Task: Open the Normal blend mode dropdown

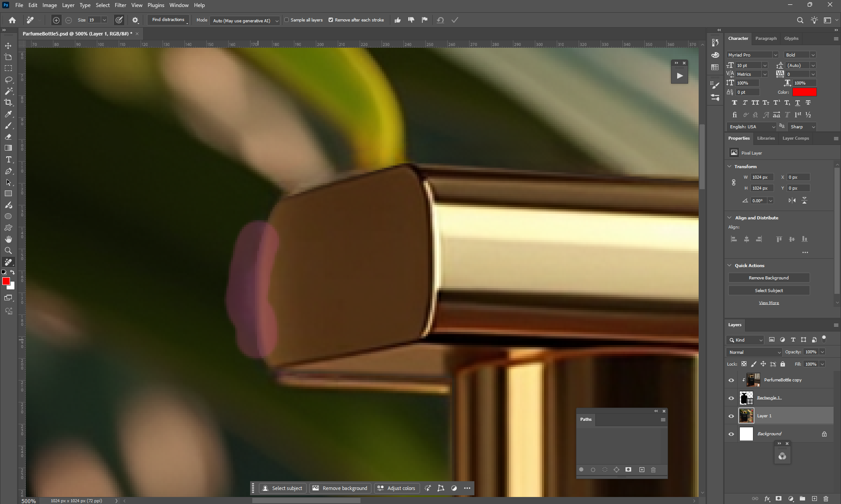Action: [x=755, y=352]
